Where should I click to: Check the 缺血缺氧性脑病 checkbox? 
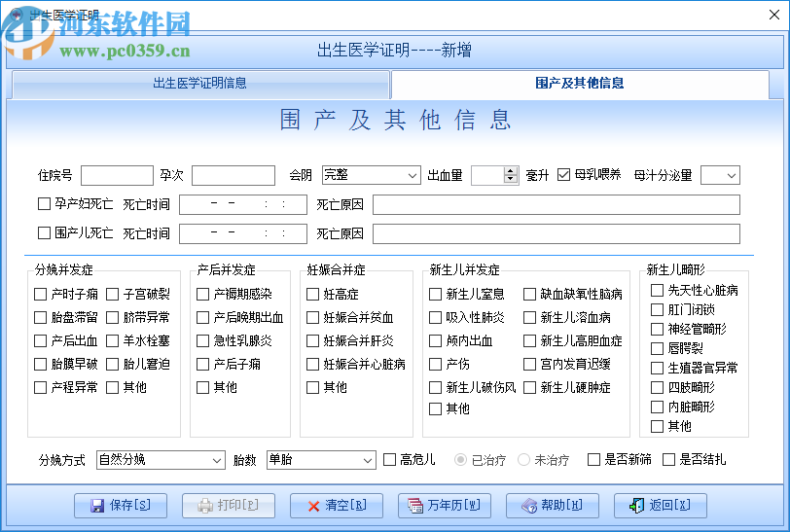[x=529, y=295]
